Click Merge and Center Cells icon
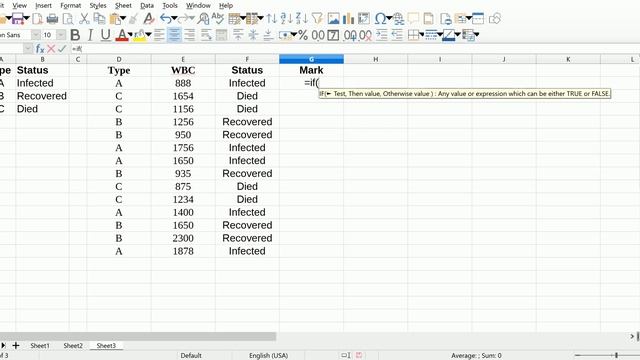 [x=221, y=35]
